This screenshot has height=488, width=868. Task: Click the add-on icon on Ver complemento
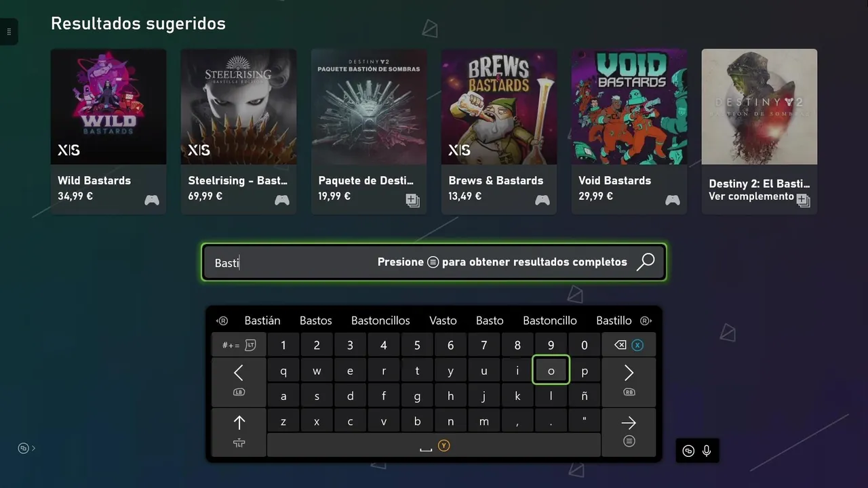(803, 200)
